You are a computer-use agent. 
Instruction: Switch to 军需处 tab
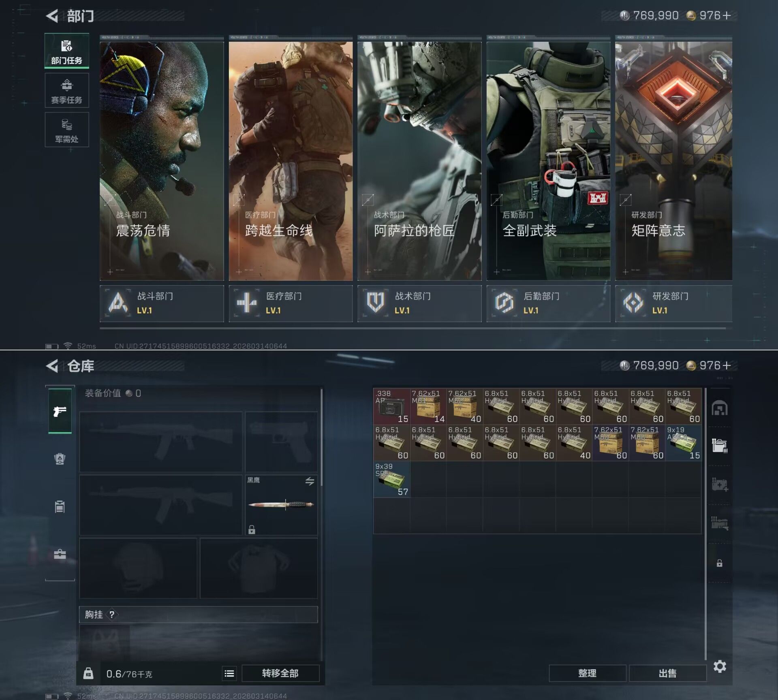point(67,130)
